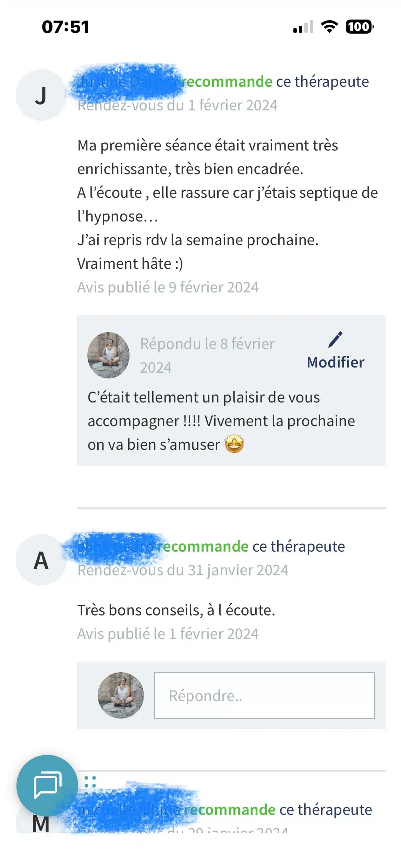Tap the battery indicator showing 100
This screenshot has width=401, height=868.
coord(359,27)
